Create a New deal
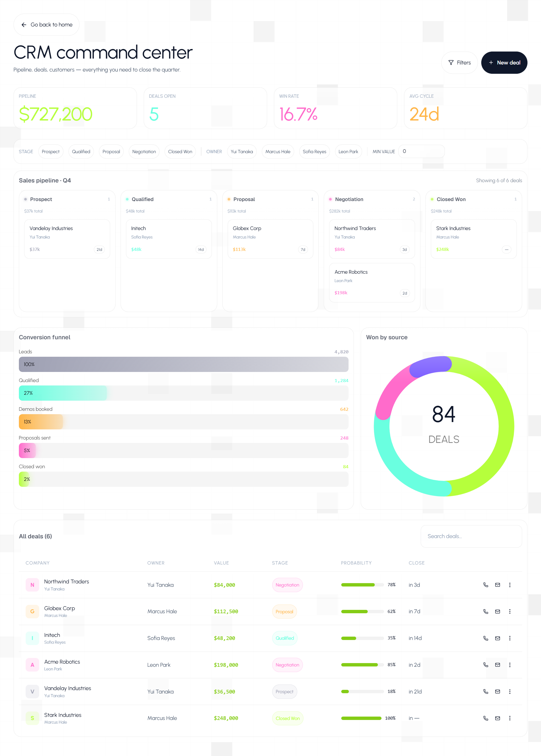The height and width of the screenshot is (756, 541). pyautogui.click(x=504, y=63)
